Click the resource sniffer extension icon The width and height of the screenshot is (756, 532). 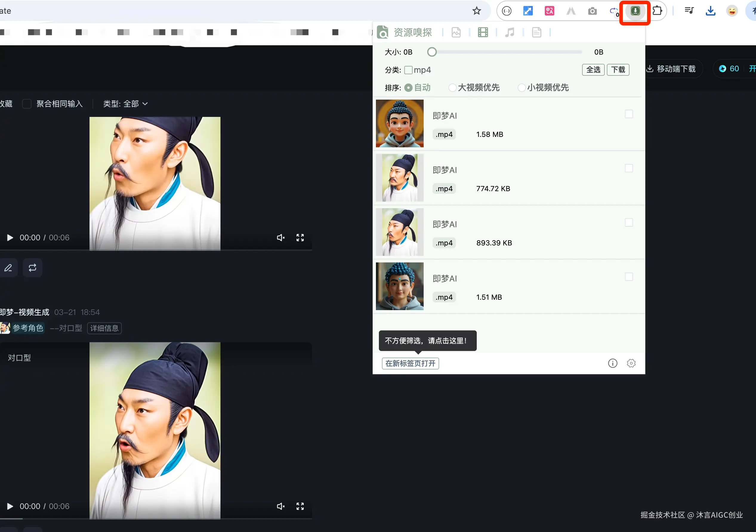point(635,11)
